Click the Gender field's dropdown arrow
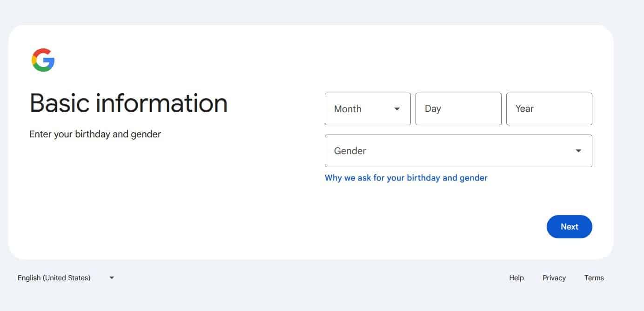The height and width of the screenshot is (311, 644). (578, 151)
